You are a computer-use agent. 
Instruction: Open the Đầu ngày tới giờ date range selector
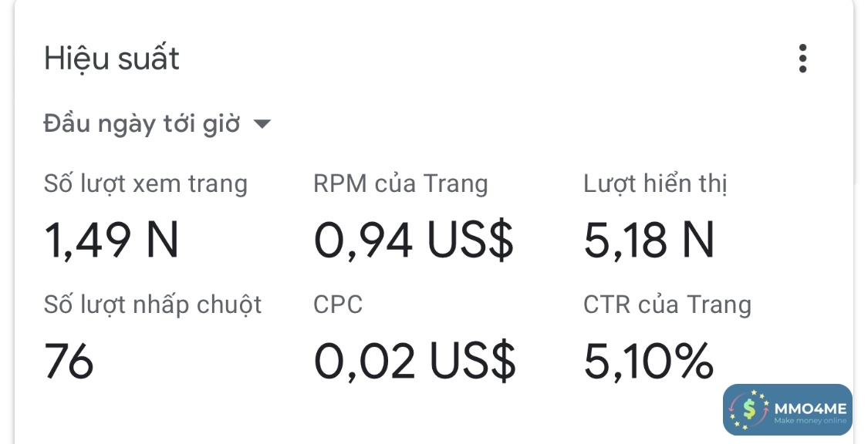(x=142, y=124)
